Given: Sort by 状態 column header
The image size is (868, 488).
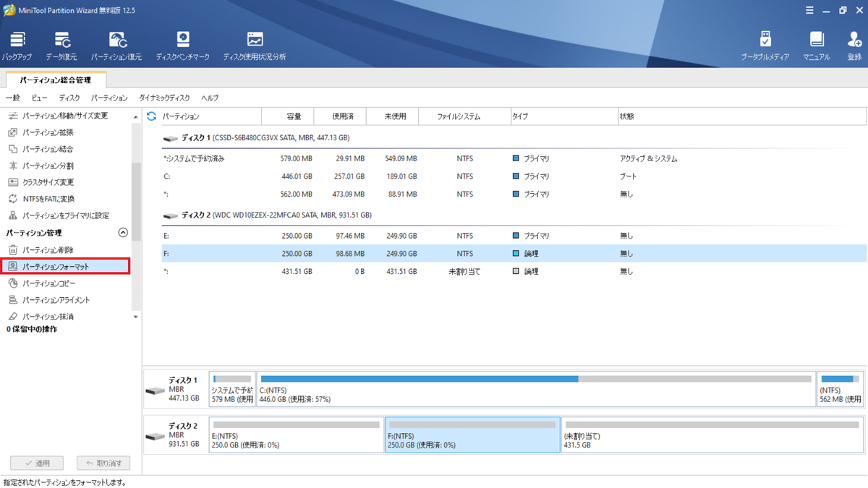Looking at the screenshot, I should pyautogui.click(x=741, y=116).
